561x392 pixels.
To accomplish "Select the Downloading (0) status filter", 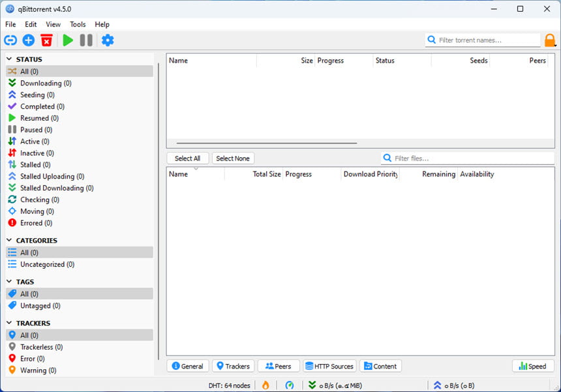I will point(80,83).
